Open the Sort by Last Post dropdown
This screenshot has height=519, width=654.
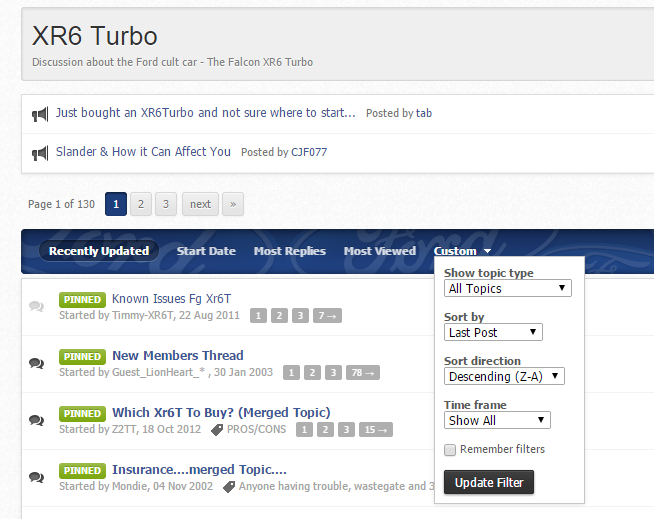pos(493,333)
